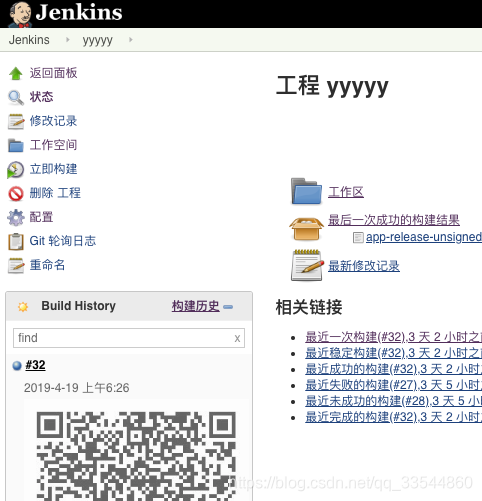Click the Jenkins butler logo icon
Viewport: 482px width, 501px height.
coord(20,15)
